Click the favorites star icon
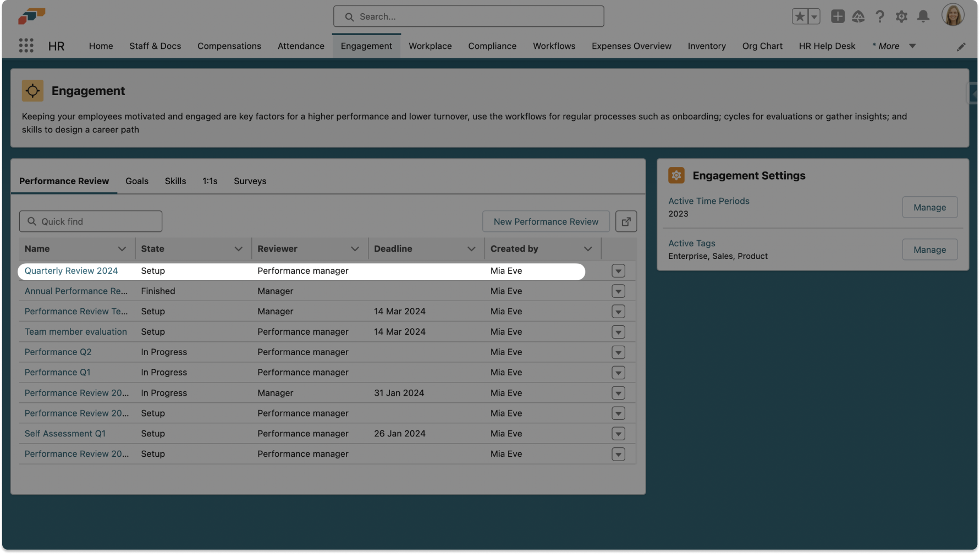Screen dimensions: 980x554 click(x=799, y=16)
